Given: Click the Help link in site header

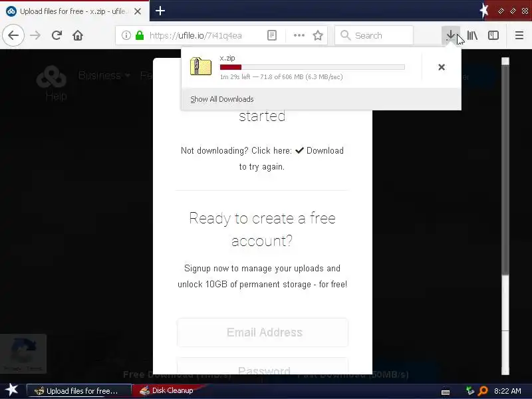Looking at the screenshot, I should point(56,96).
